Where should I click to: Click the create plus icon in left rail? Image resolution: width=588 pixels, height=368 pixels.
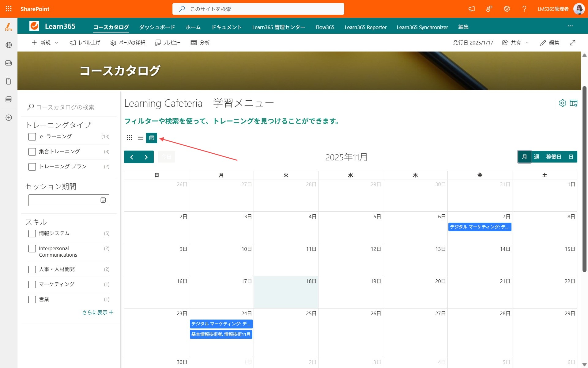click(x=9, y=118)
